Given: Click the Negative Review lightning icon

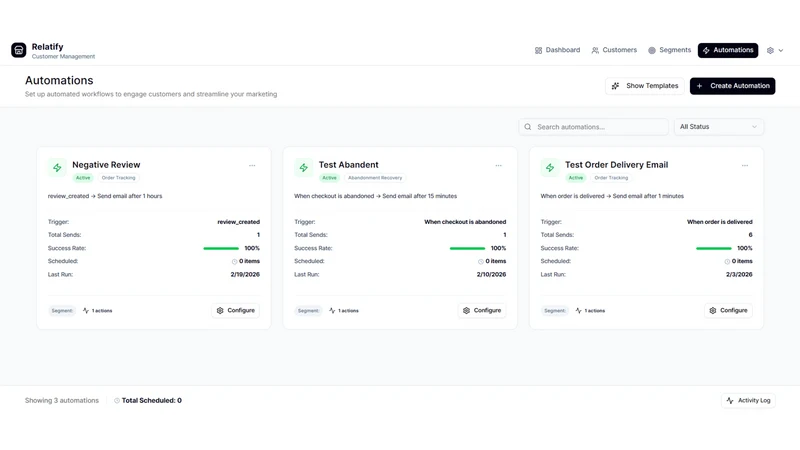Looking at the screenshot, I should click(57, 167).
